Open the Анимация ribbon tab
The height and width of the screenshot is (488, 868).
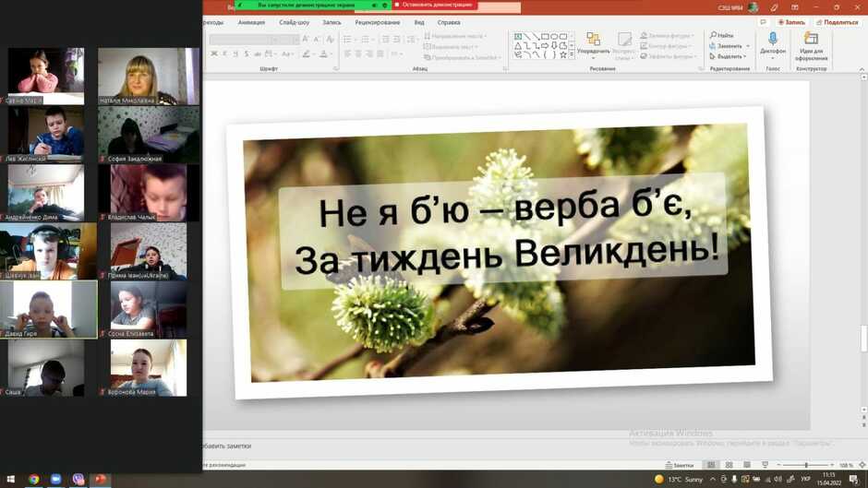coord(251,23)
